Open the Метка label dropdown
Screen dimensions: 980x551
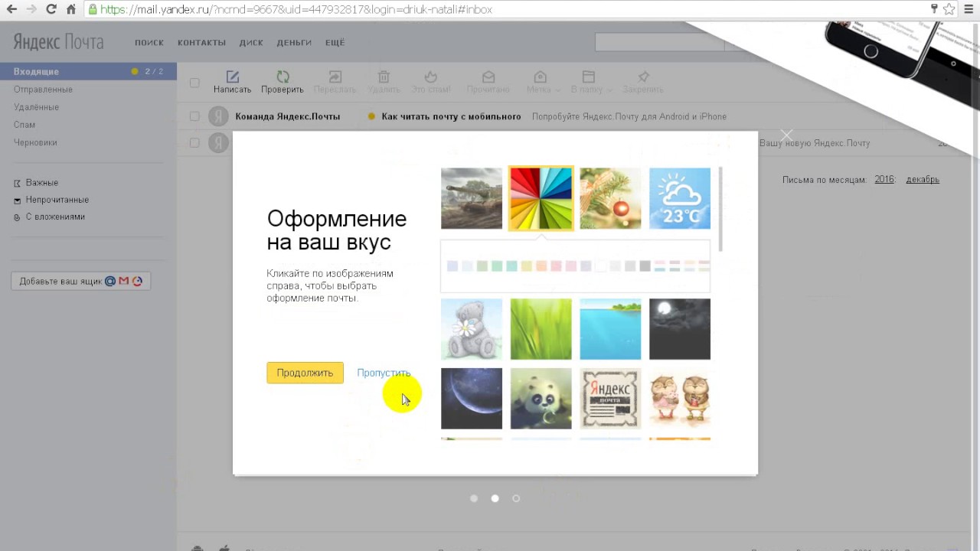pyautogui.click(x=543, y=82)
